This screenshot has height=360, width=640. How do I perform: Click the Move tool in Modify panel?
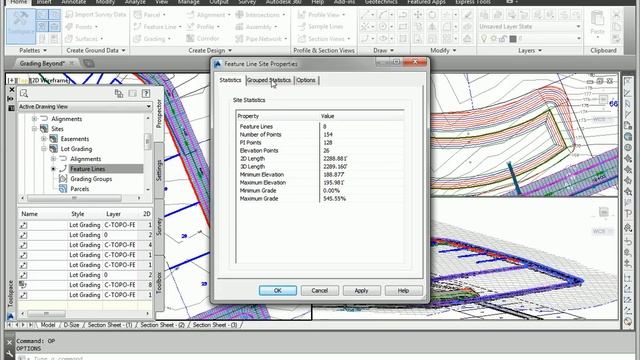(418, 15)
